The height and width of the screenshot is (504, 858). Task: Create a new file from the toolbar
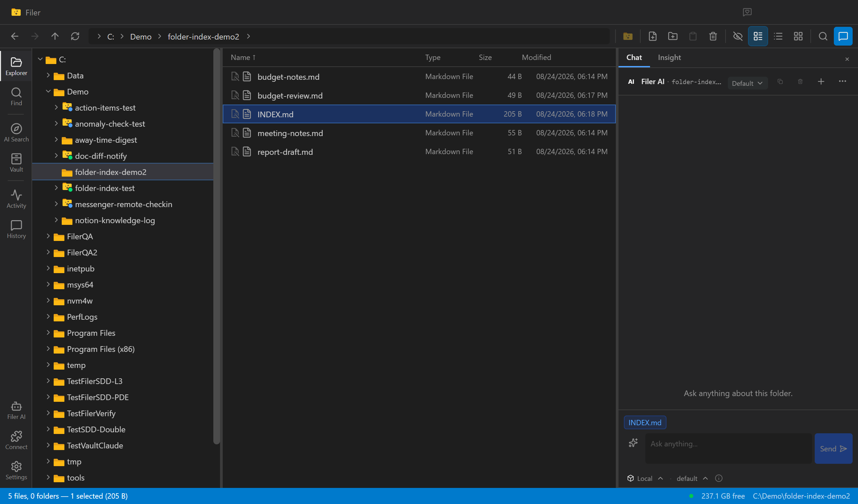652,37
